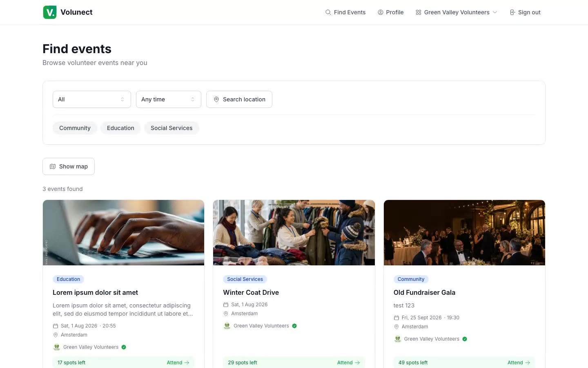Open the Old Fundraiser Gala event image
This screenshot has height=368, width=588.
point(464,233)
